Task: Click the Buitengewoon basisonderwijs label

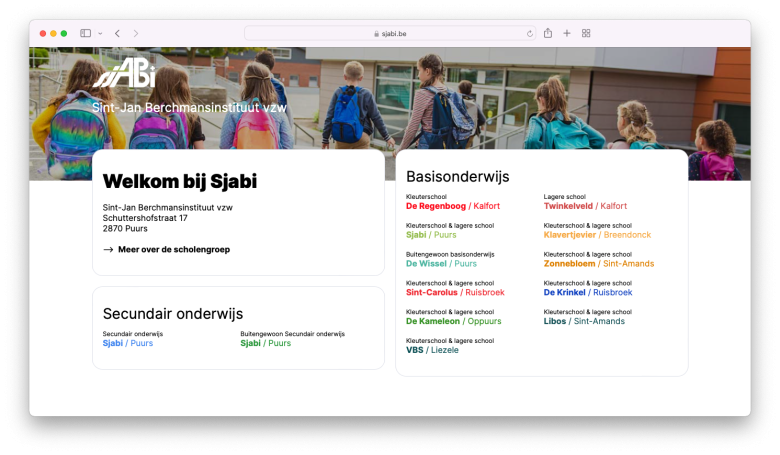Action: pyautogui.click(x=450, y=255)
